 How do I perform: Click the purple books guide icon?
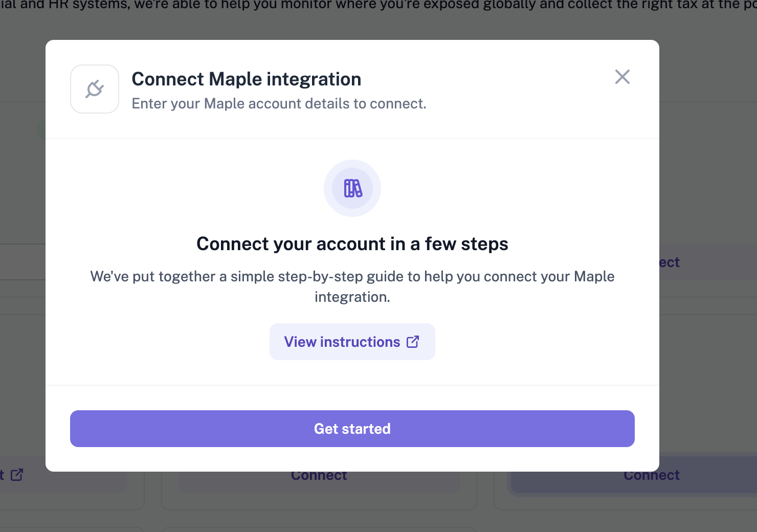tap(352, 188)
